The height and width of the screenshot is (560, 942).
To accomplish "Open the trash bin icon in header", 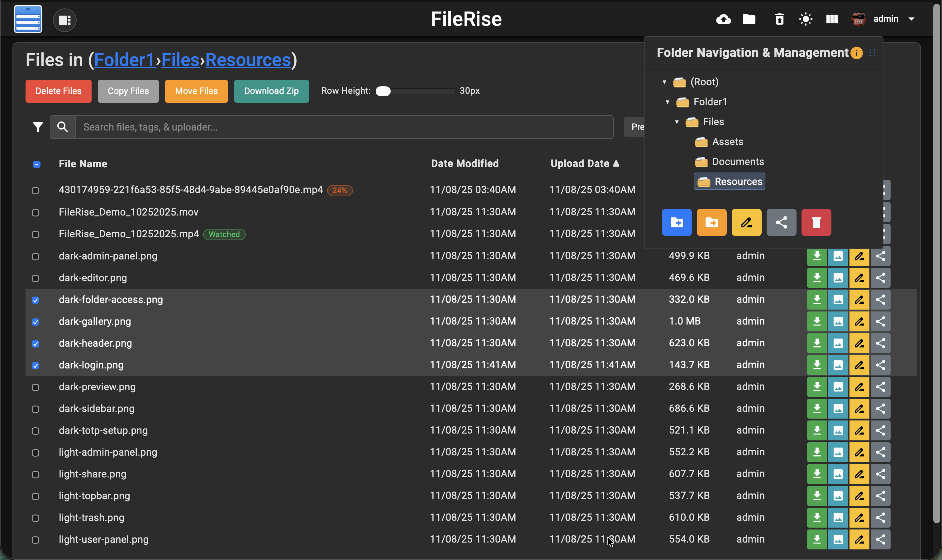I will (779, 19).
